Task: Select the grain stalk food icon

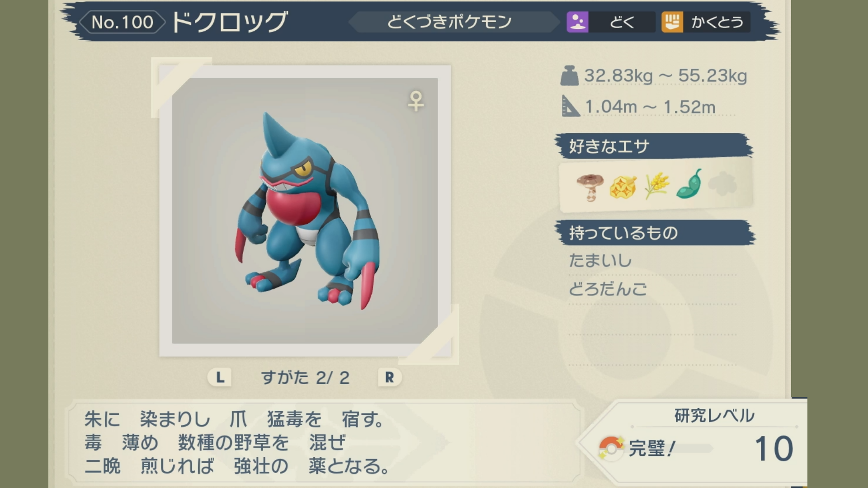Action: pos(656,185)
